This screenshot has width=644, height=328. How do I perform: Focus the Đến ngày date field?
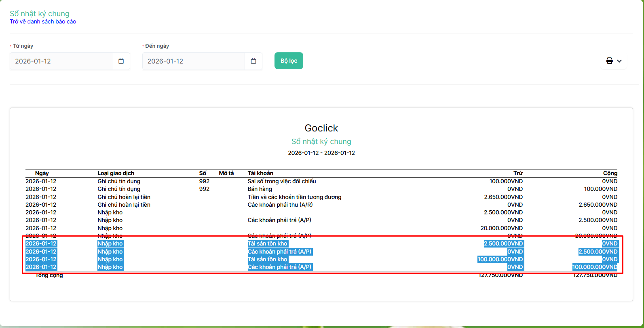193,61
